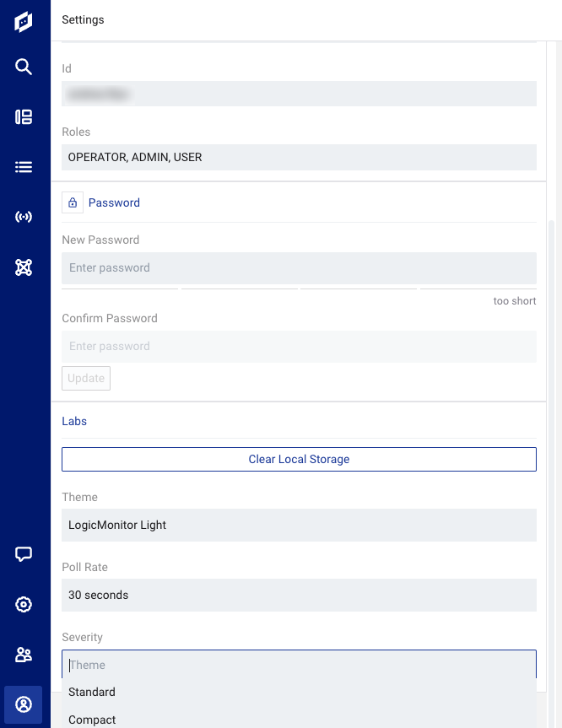Open the gear configuration icon in the sidebar
562x728 pixels.
tap(24, 605)
